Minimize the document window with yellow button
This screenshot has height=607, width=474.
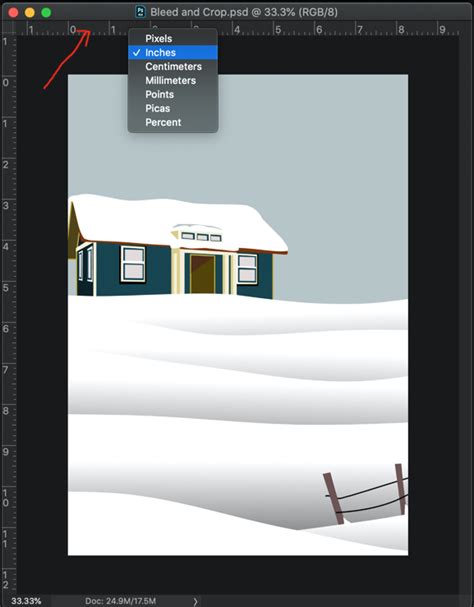pyautogui.click(x=30, y=13)
